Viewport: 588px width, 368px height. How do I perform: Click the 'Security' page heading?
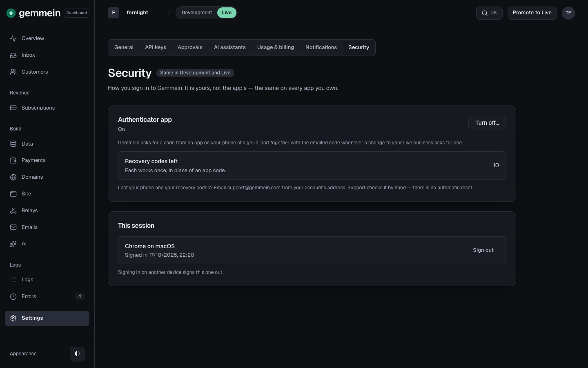pos(130,73)
